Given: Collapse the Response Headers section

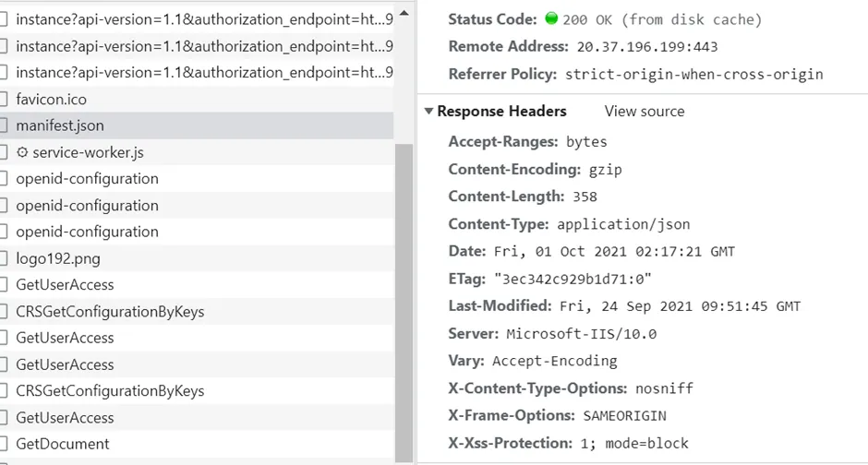Looking at the screenshot, I should [428, 111].
